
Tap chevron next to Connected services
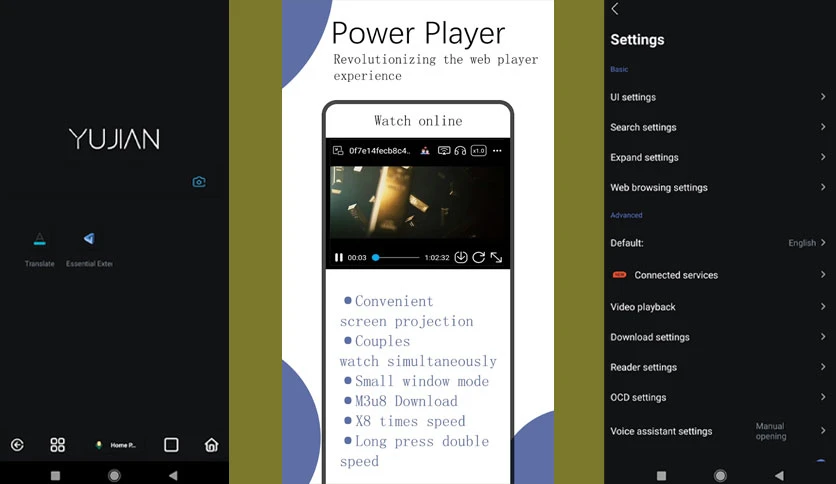823,275
